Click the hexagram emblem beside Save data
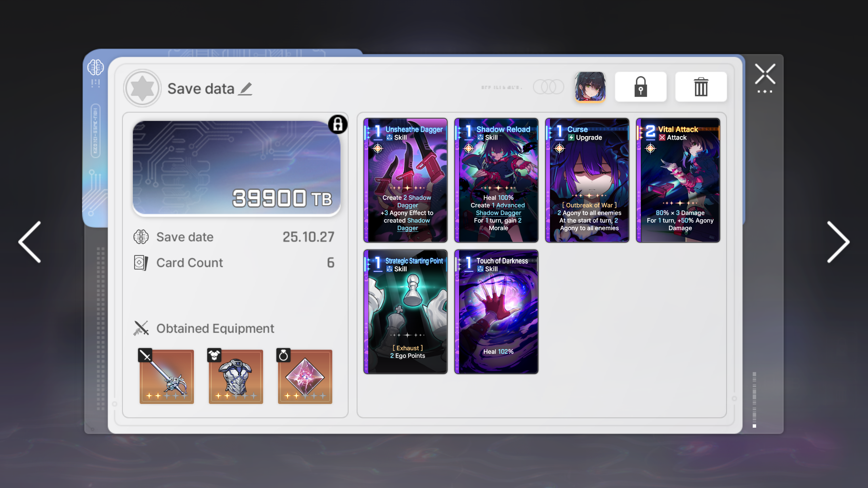 coord(142,88)
